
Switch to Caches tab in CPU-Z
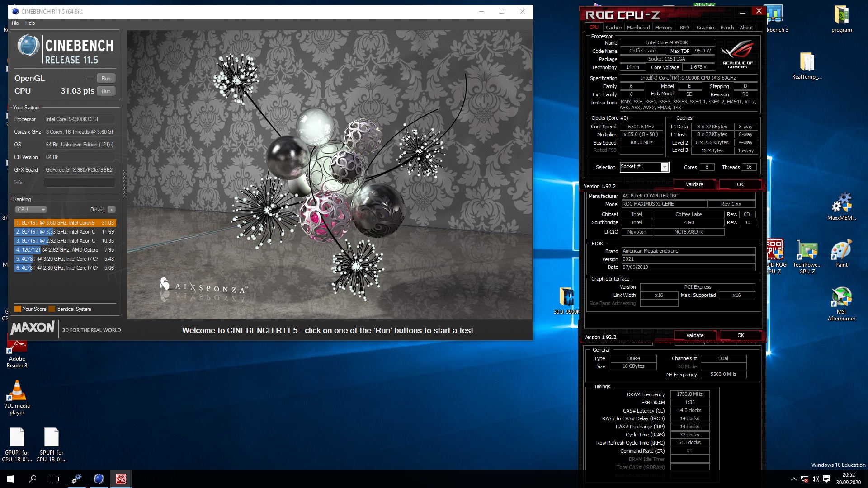613,28
